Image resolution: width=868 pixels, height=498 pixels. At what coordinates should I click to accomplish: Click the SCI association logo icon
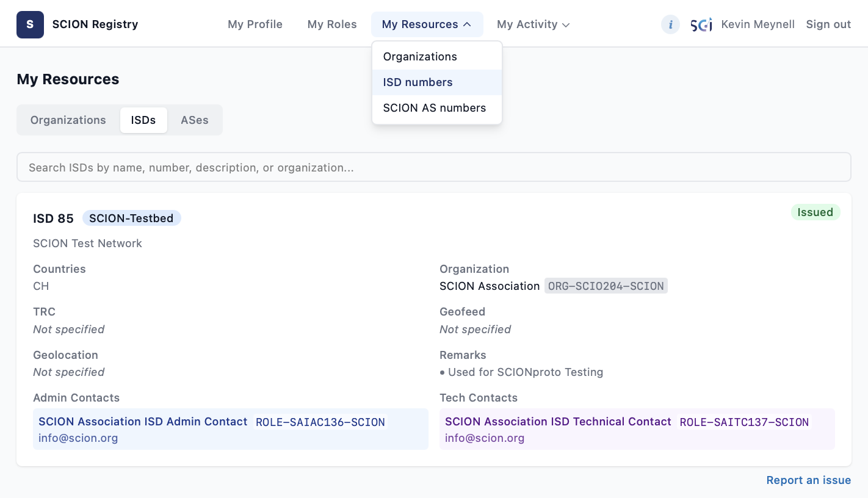tap(701, 24)
